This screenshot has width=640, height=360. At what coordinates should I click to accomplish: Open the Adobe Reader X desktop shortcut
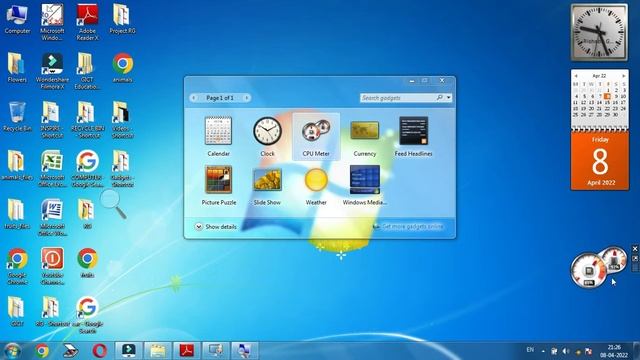click(x=87, y=22)
